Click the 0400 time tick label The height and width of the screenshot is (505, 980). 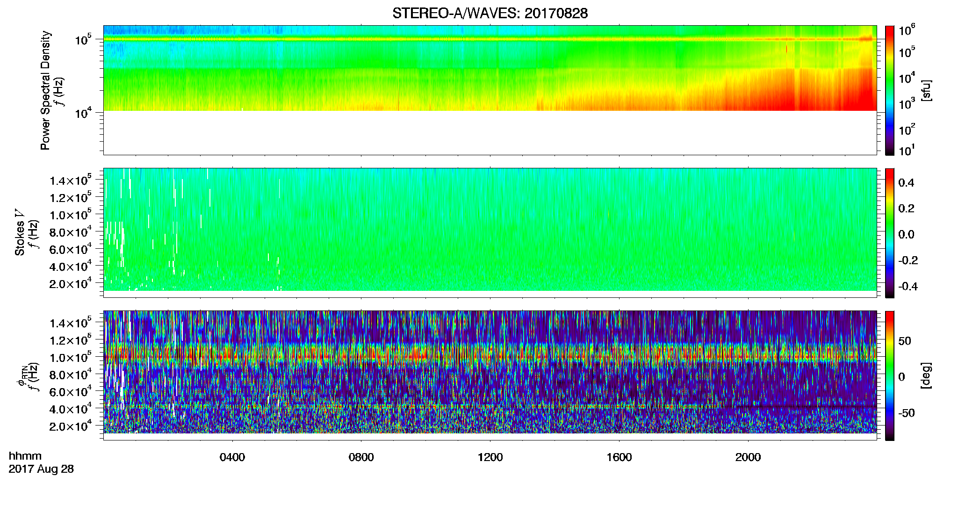coord(232,457)
